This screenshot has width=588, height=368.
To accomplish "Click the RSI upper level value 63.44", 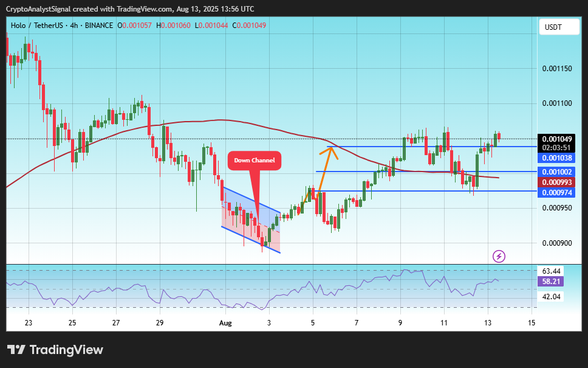I will pyautogui.click(x=552, y=271).
